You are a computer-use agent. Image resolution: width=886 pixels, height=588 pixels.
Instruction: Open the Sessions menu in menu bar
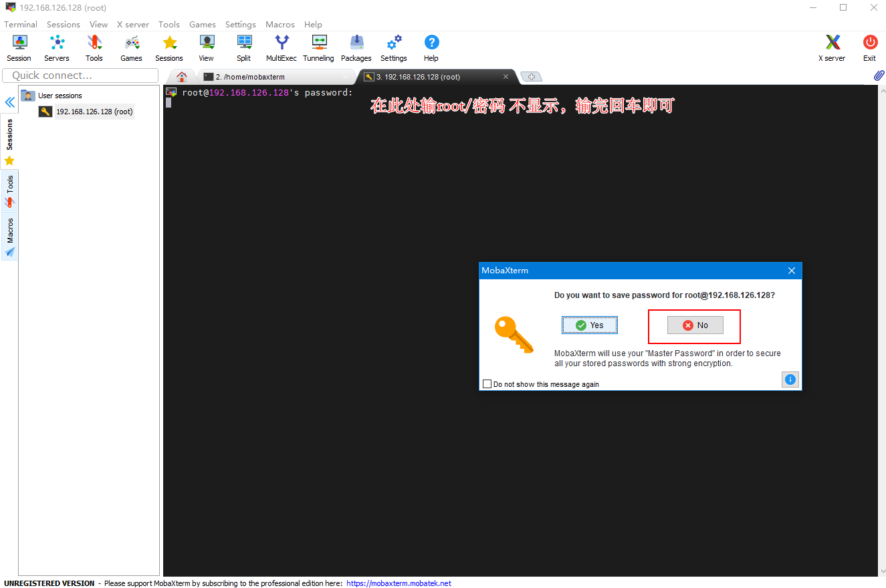tap(64, 24)
